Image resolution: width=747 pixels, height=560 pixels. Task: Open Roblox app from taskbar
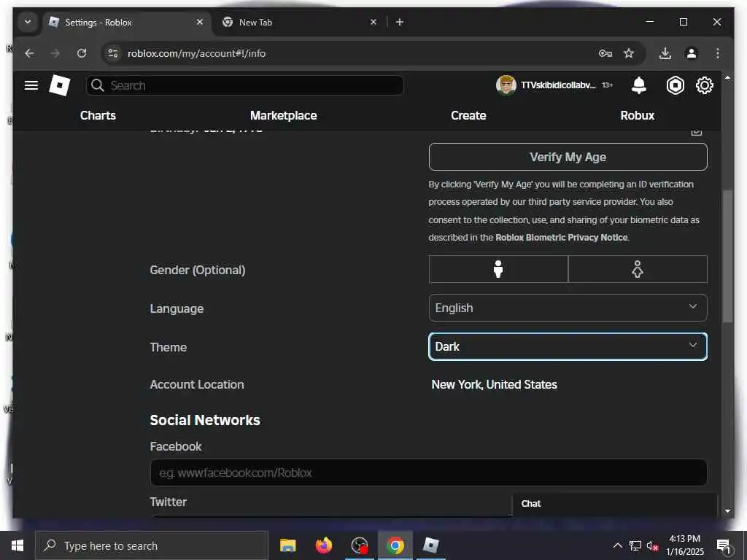click(430, 545)
